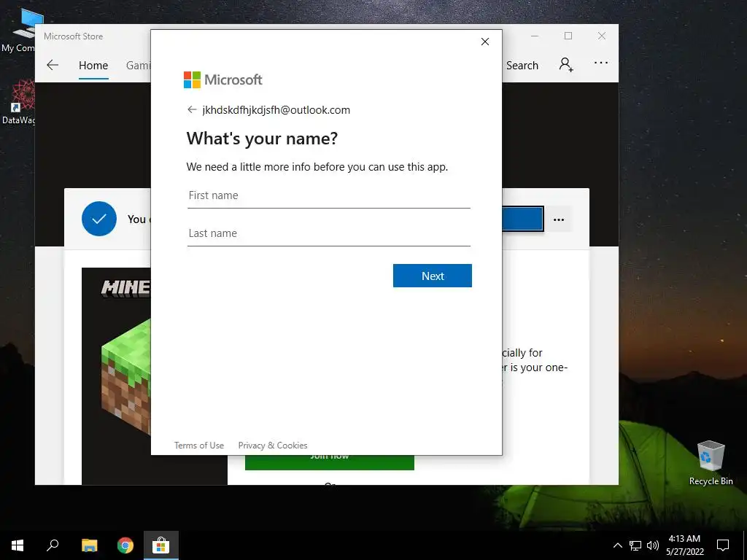The height and width of the screenshot is (560, 747).
Task: Click the volume speaker tray icon
Action: [653, 545]
